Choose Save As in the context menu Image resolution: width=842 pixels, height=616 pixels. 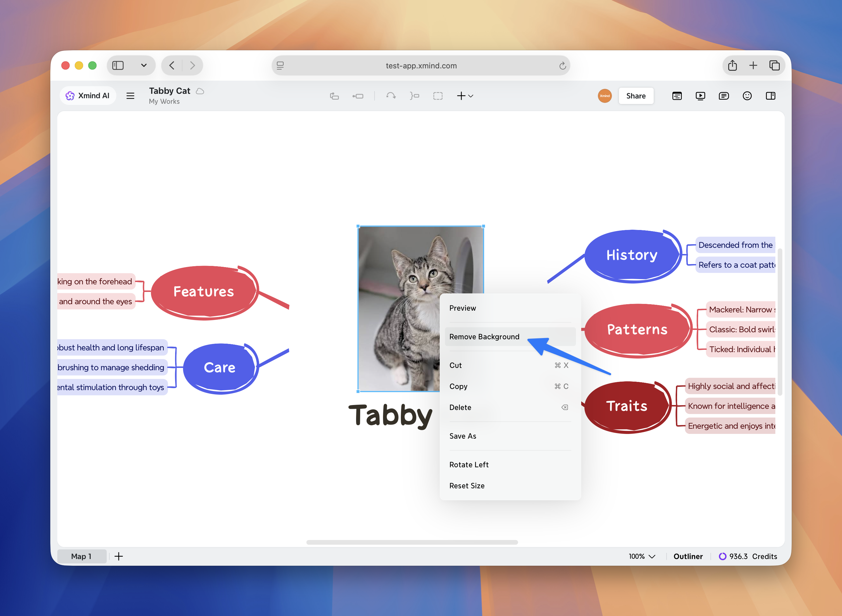pyautogui.click(x=510, y=436)
